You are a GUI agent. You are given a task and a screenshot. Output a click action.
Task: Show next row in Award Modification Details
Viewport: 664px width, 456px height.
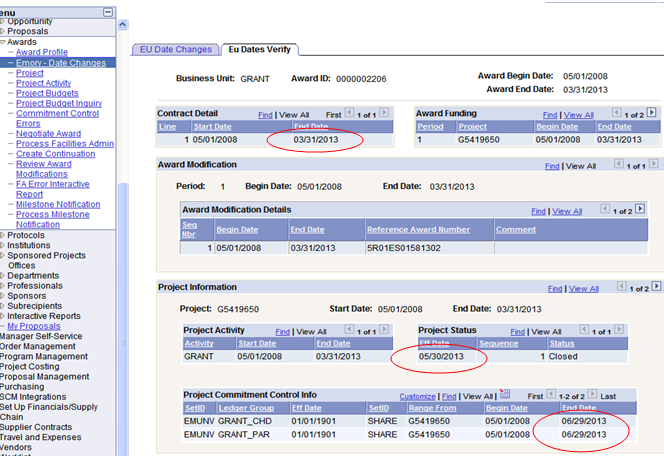[640, 209]
